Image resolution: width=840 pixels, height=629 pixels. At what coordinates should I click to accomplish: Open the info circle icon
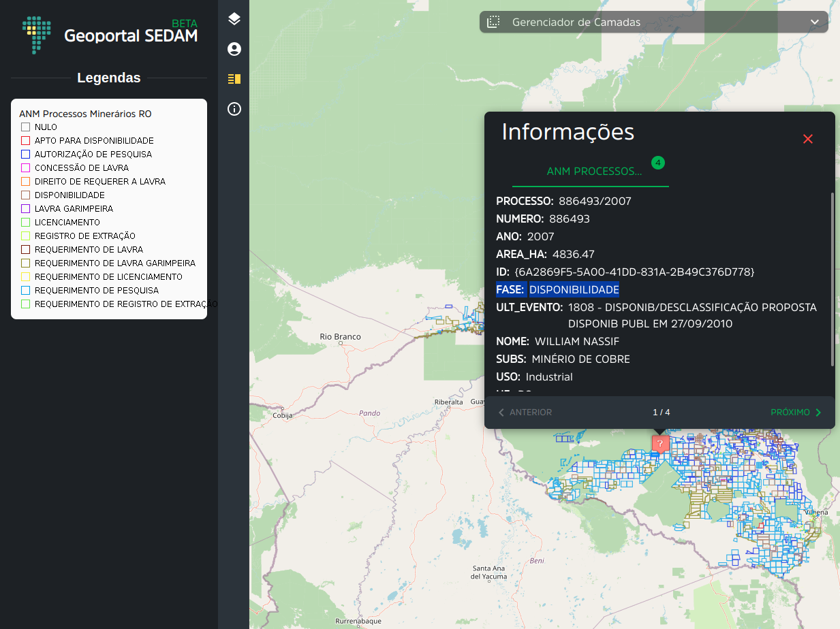pos(234,109)
